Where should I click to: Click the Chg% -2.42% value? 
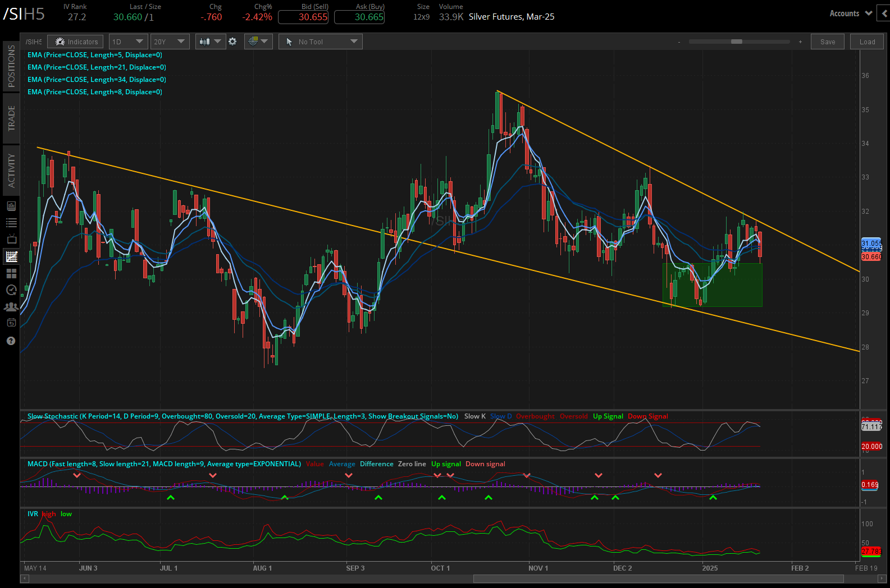[x=257, y=17]
